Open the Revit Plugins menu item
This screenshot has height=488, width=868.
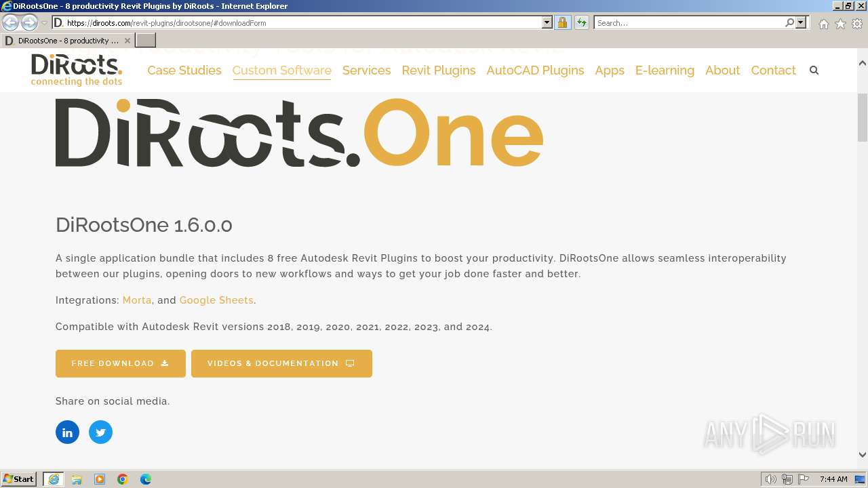pyautogui.click(x=439, y=70)
